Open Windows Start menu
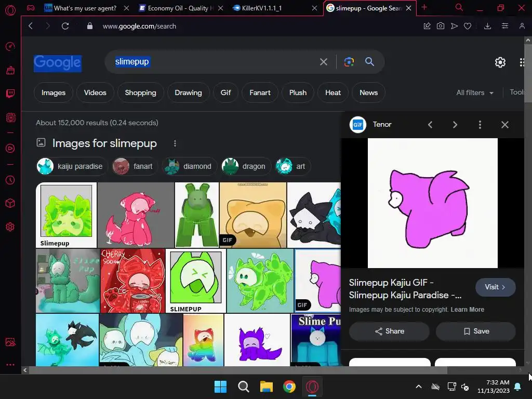 pos(220,387)
